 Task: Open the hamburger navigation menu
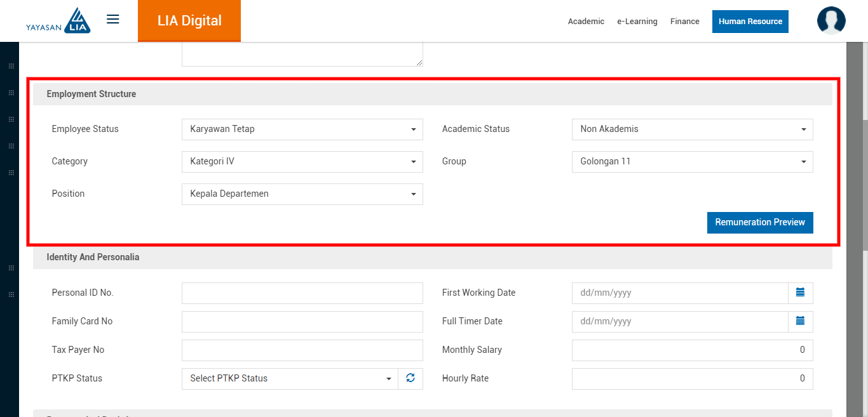click(113, 20)
